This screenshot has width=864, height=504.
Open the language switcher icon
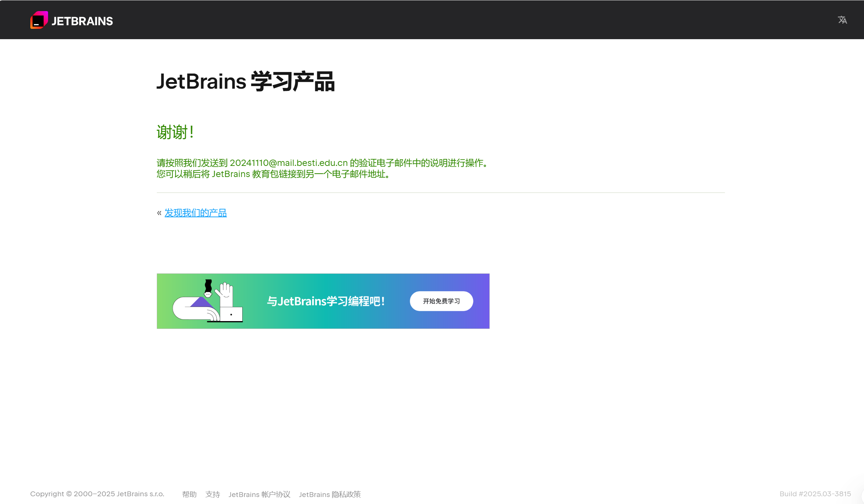(842, 20)
